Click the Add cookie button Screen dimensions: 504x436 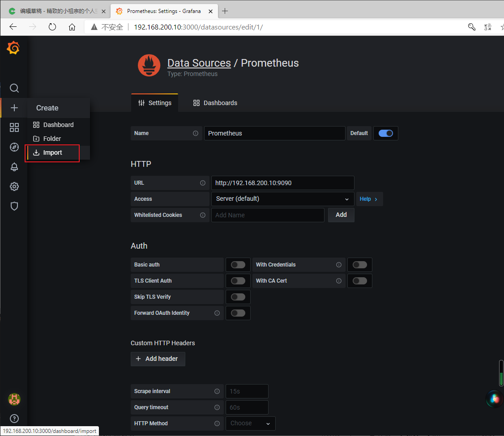tap(341, 215)
